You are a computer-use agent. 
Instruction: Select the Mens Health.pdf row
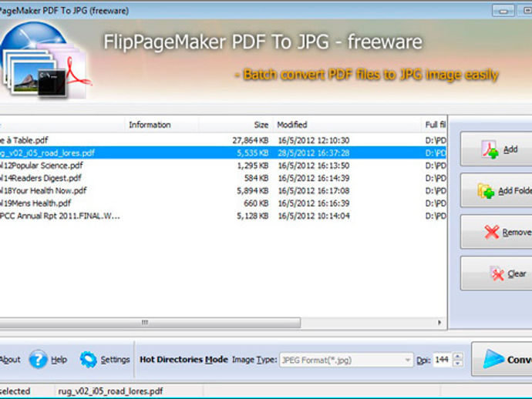click(223, 203)
